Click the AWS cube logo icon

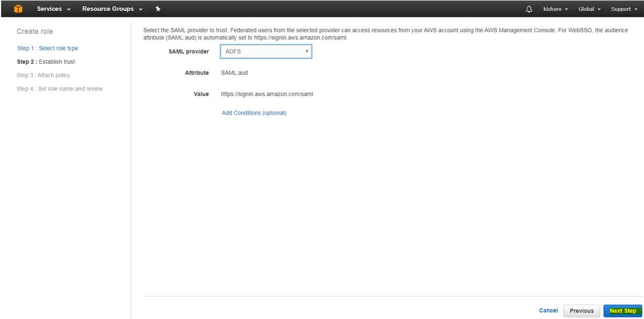[18, 9]
